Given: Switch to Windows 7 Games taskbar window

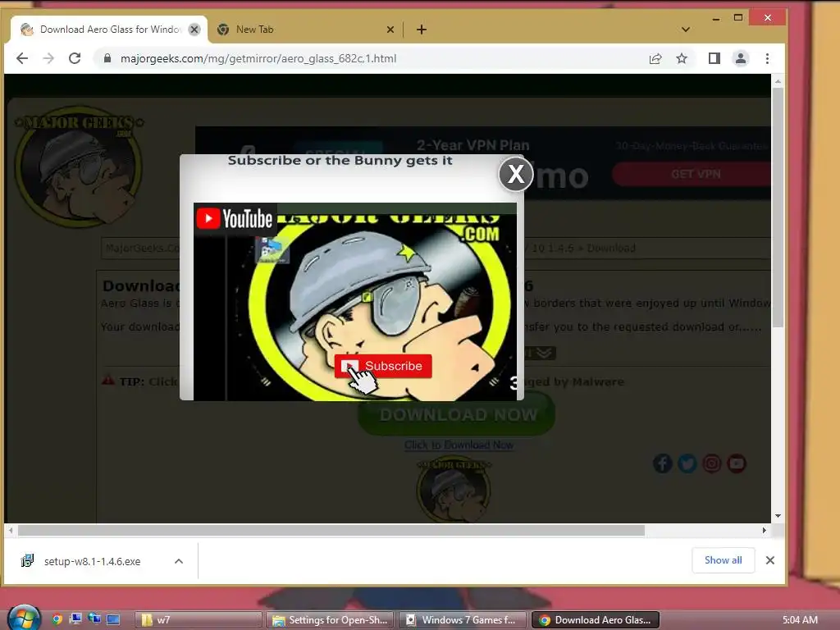Looking at the screenshot, I should [463, 620].
